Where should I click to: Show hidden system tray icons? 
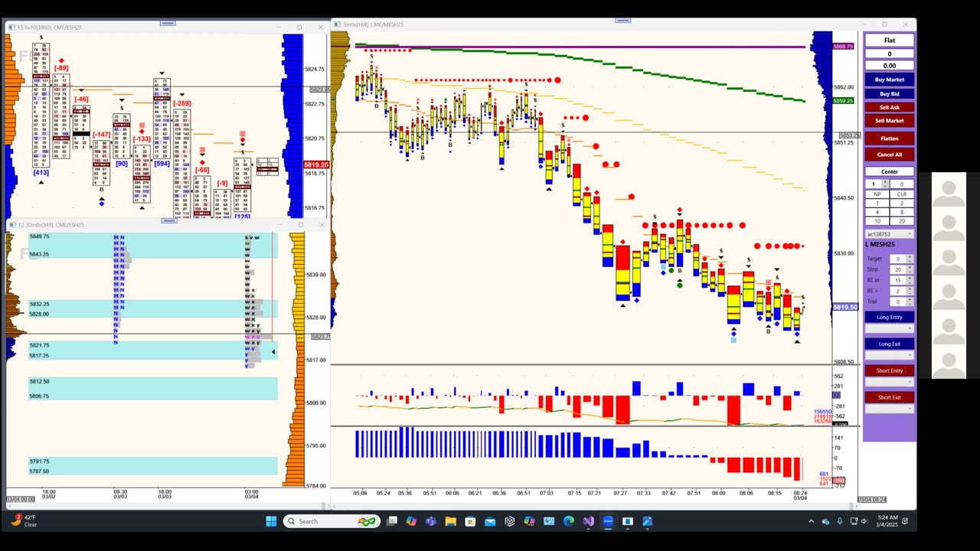click(x=811, y=521)
